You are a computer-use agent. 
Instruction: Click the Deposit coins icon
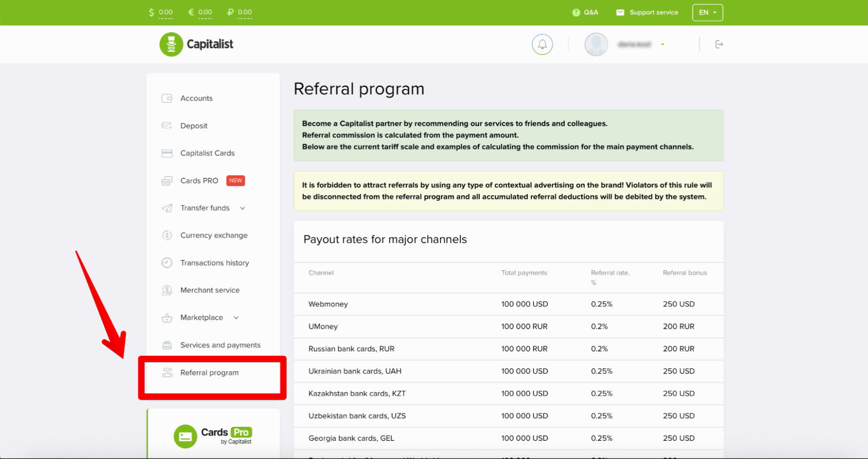click(x=167, y=126)
